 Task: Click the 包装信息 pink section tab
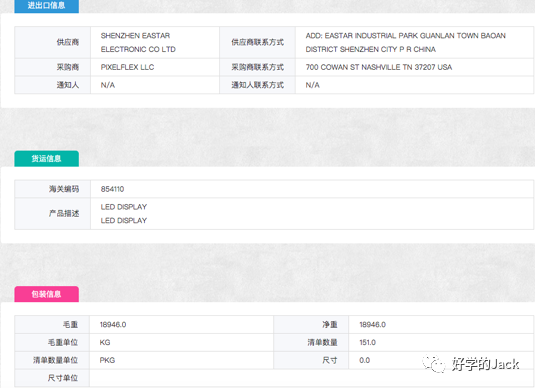point(46,294)
